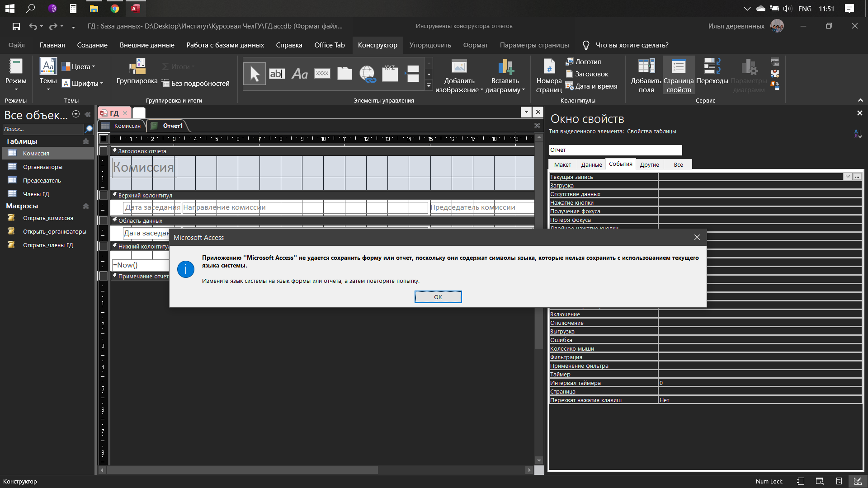Open Добавить поля field list

646,75
